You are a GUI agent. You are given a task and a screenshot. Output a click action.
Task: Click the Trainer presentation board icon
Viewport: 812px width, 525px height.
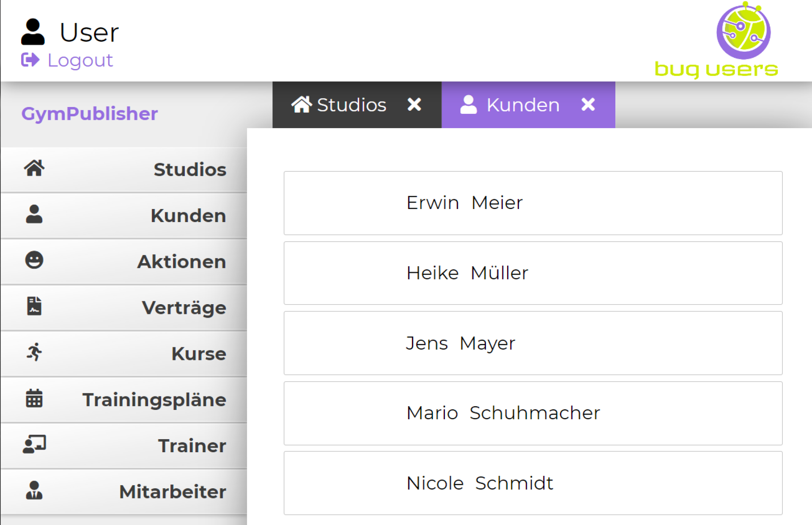(x=34, y=445)
